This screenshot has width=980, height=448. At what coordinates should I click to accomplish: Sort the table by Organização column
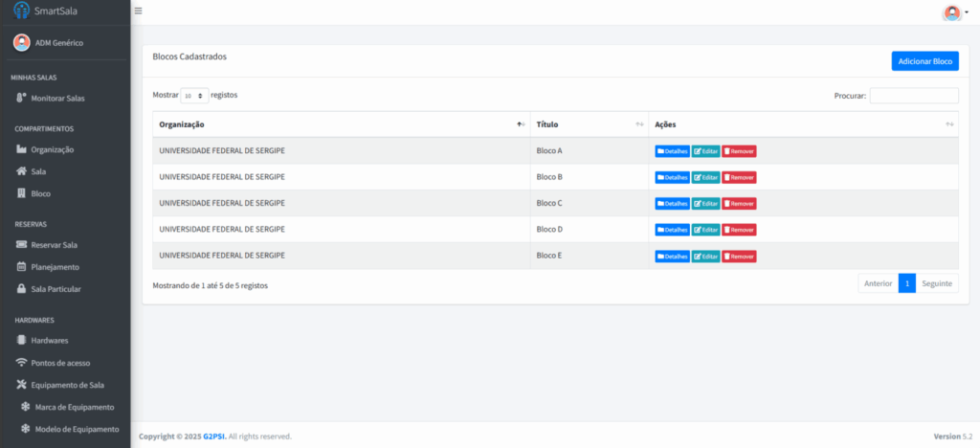click(341, 124)
